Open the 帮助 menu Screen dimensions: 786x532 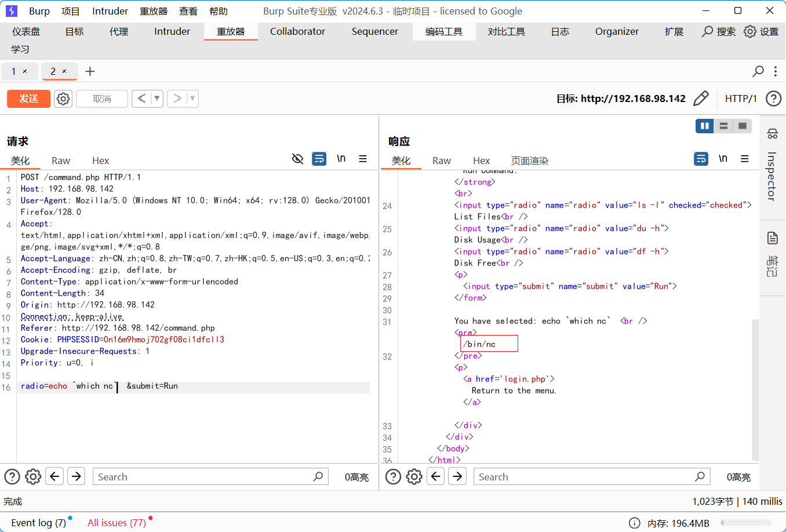[x=219, y=11]
